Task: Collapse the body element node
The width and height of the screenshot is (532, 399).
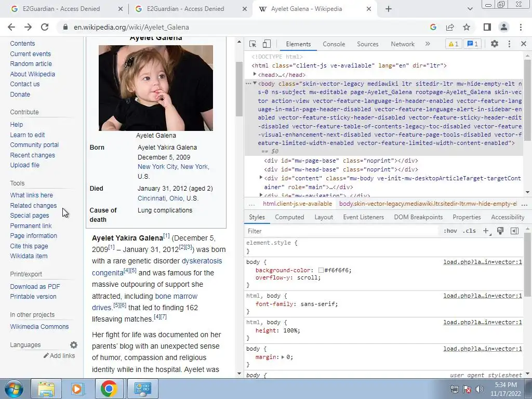Action: pos(255,84)
